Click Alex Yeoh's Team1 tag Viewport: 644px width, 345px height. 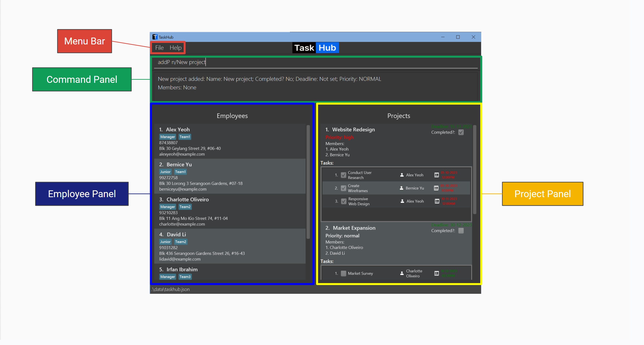(185, 137)
